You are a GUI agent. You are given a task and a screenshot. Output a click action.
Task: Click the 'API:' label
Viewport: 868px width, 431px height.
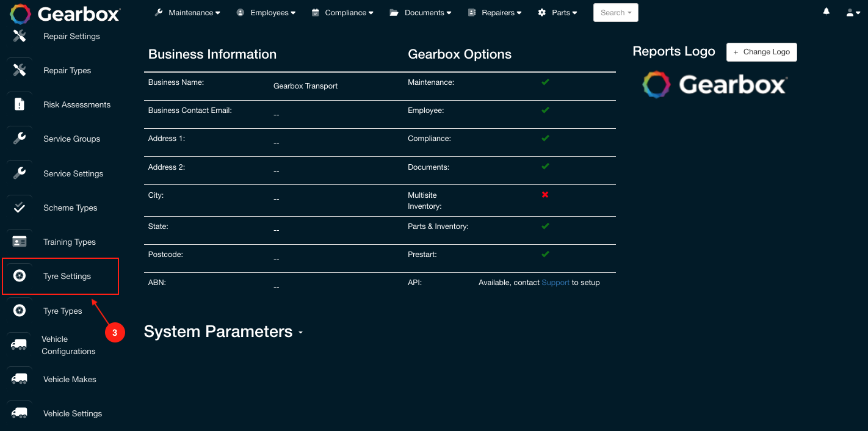(x=414, y=283)
